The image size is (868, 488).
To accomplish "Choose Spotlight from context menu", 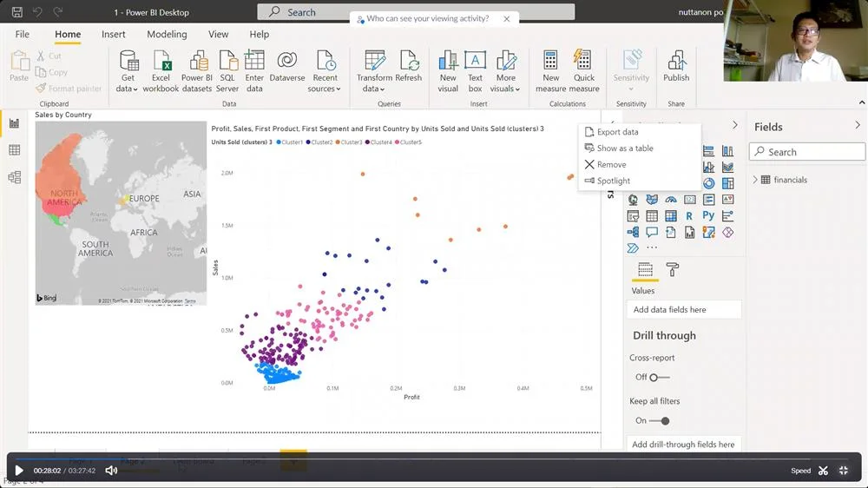I will click(x=640, y=181).
